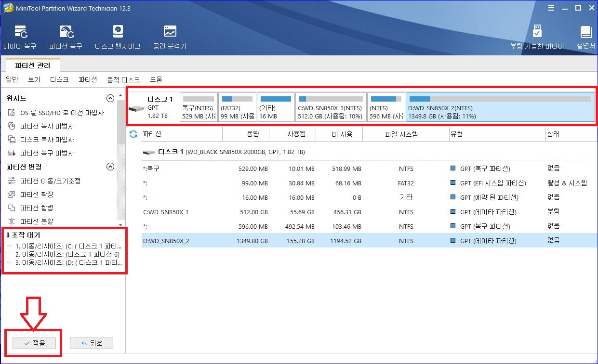Screen dimensions: 598x364
Task: Sort by 상태 column header
Action: coord(571,134)
